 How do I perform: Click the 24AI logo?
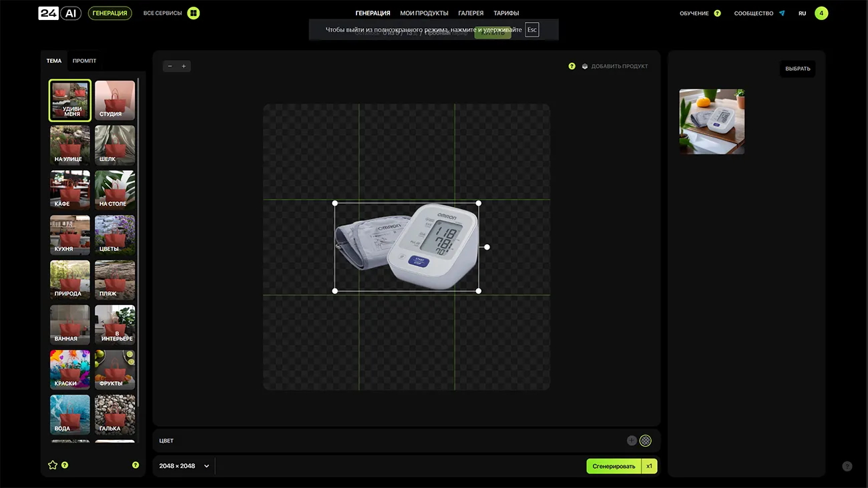tap(59, 13)
